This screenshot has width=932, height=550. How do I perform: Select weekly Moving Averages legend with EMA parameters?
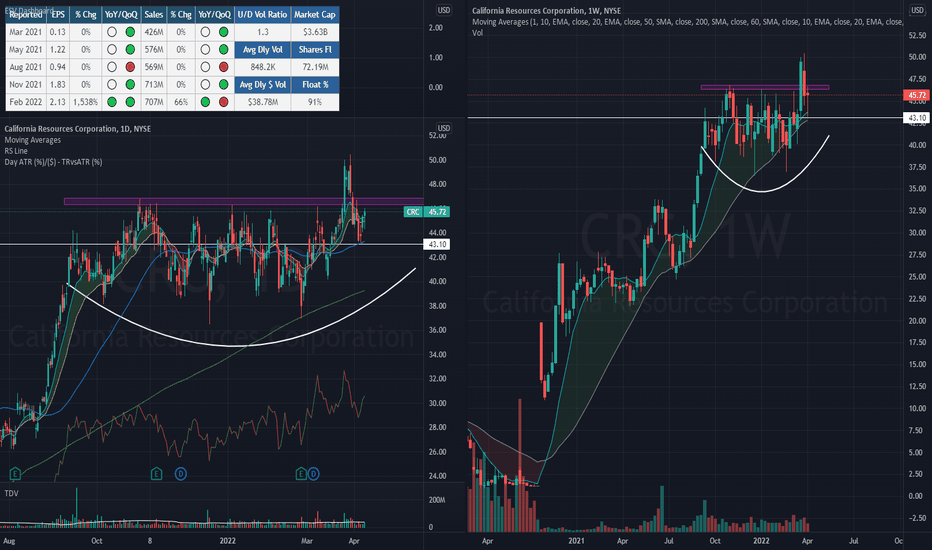[x=688, y=22]
